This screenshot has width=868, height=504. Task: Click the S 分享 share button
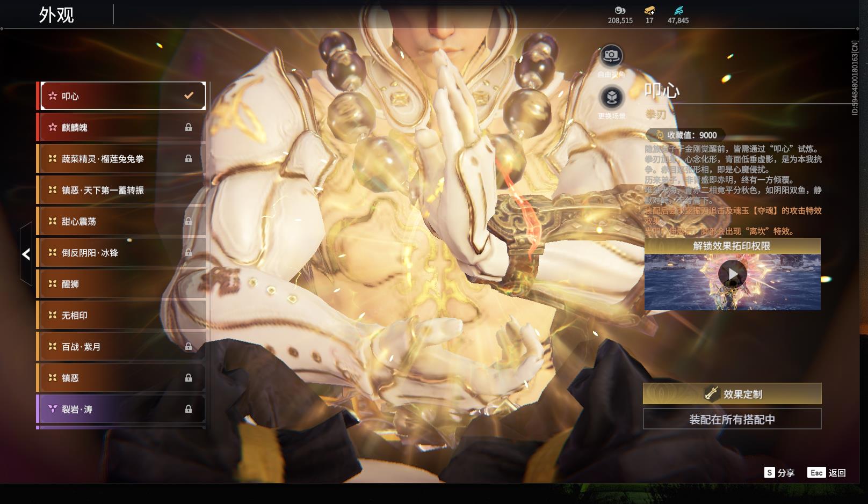pyautogui.click(x=779, y=472)
